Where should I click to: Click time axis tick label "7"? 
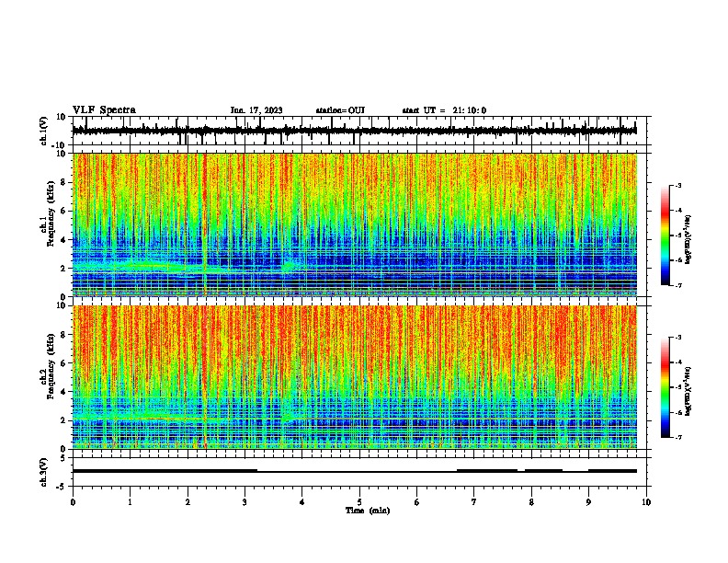tap(474, 502)
